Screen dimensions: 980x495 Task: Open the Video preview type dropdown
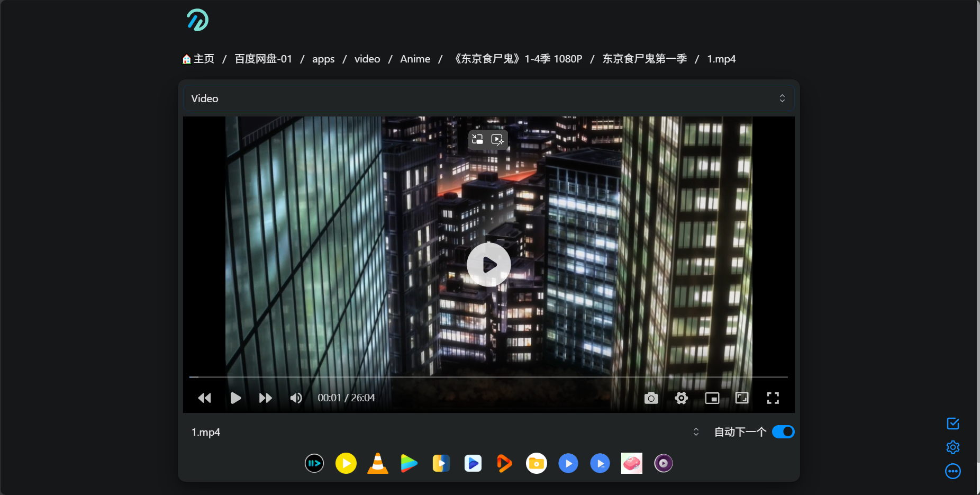[x=488, y=98]
